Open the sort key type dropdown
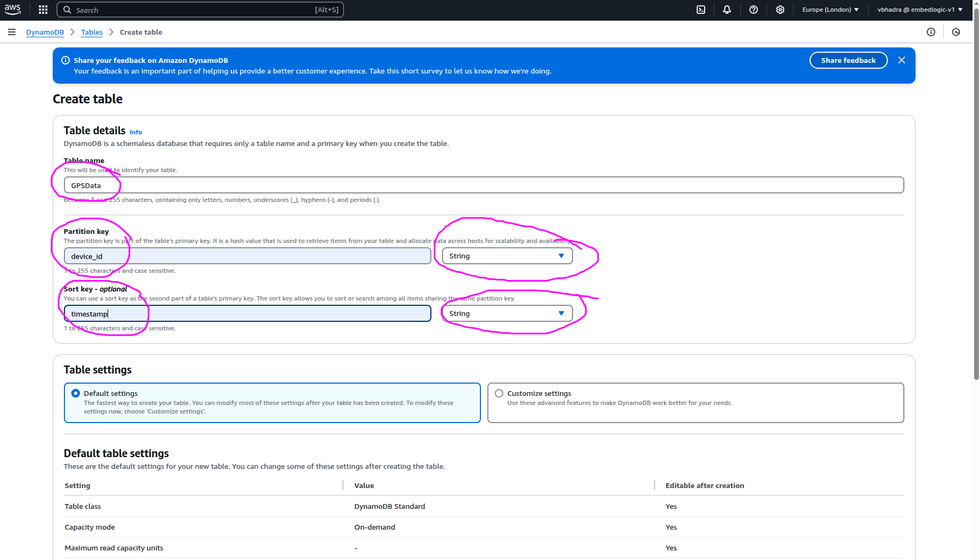 [x=507, y=313]
